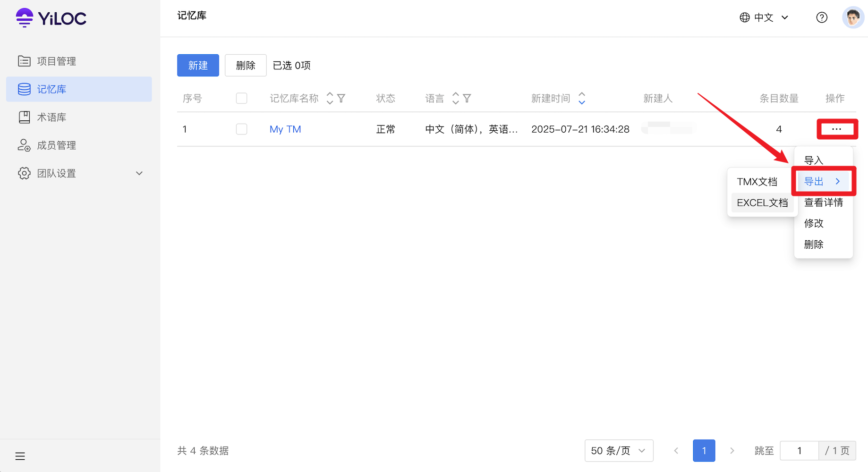
Task: Filter the 记忆库名称 column
Action: pyautogui.click(x=341, y=98)
